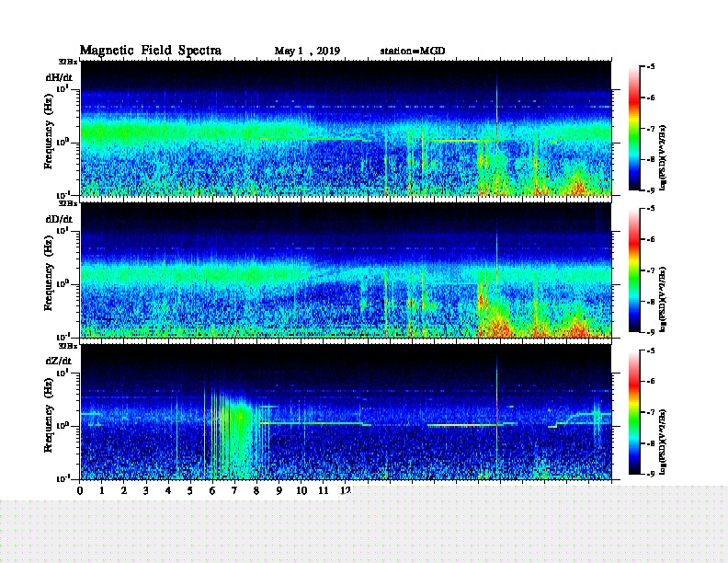Click hour tick label "1" on time axis
The image size is (728, 563).
point(102,490)
